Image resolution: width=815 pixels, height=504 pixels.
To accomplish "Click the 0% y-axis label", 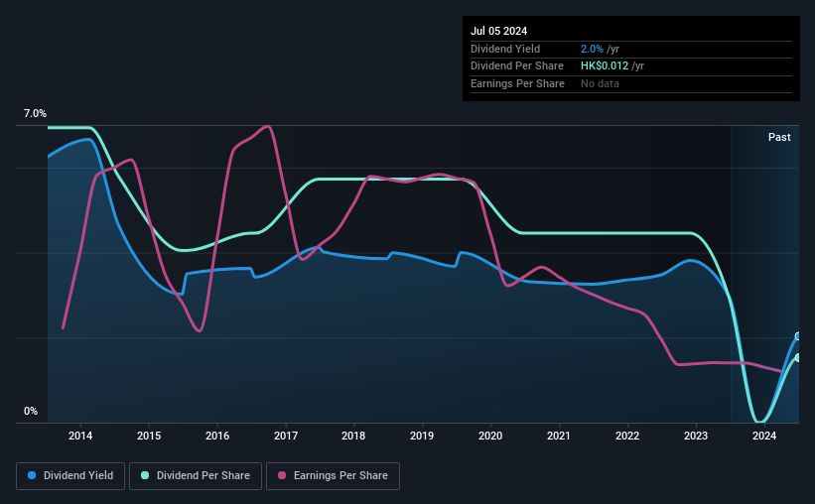I will (x=31, y=411).
